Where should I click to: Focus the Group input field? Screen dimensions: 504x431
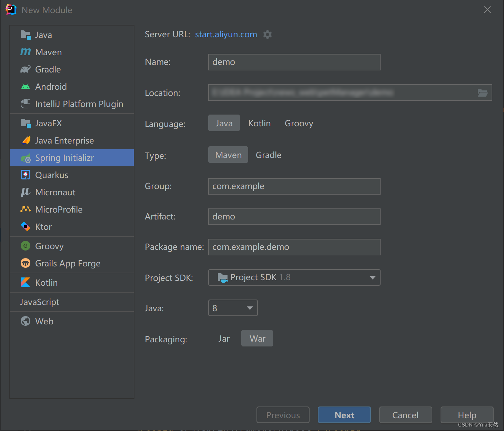[x=294, y=186]
